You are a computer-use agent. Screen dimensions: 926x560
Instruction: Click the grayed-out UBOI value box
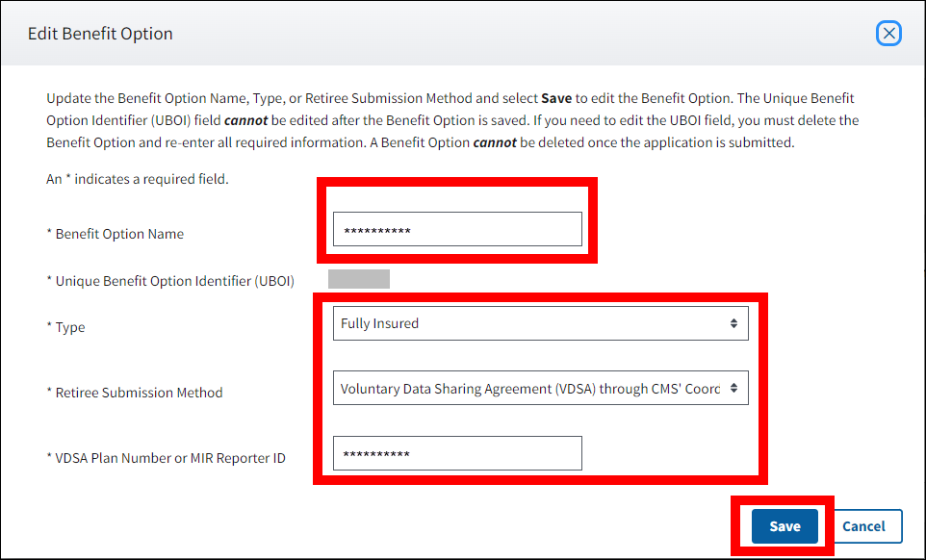(359, 280)
